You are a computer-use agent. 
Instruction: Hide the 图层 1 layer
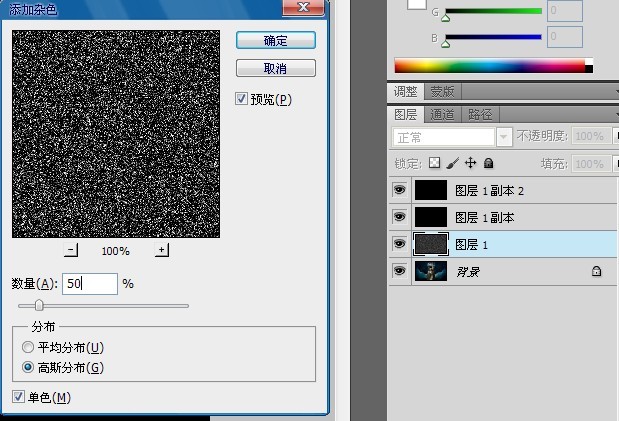(400, 244)
